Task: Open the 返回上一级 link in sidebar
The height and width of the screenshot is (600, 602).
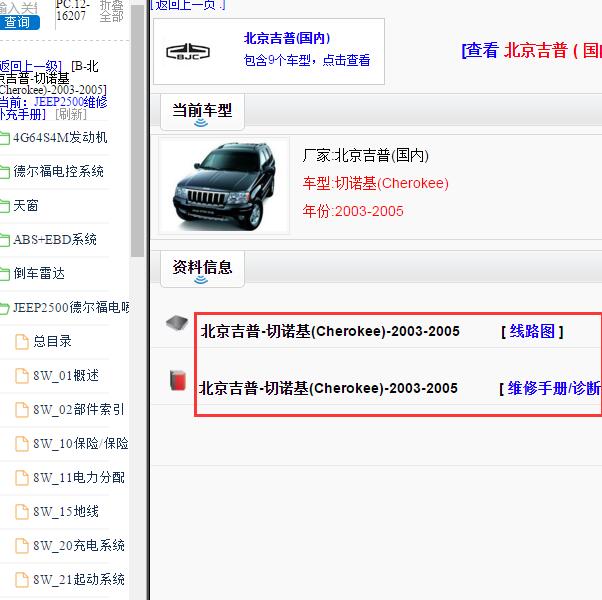Action: click(31, 66)
